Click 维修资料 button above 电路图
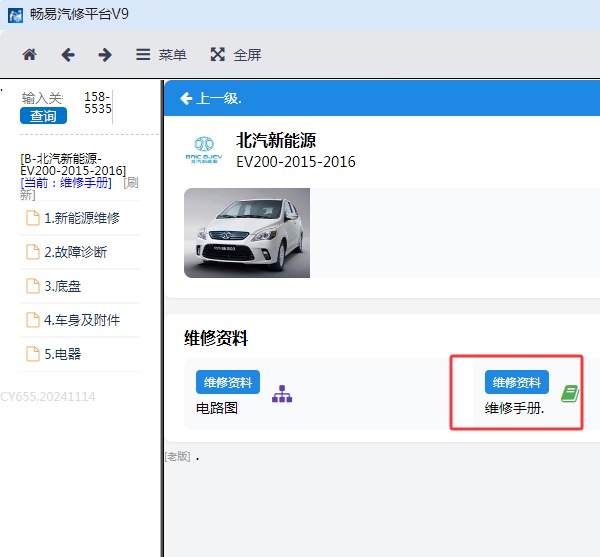Image resolution: width=600 pixels, height=557 pixels. [x=228, y=382]
